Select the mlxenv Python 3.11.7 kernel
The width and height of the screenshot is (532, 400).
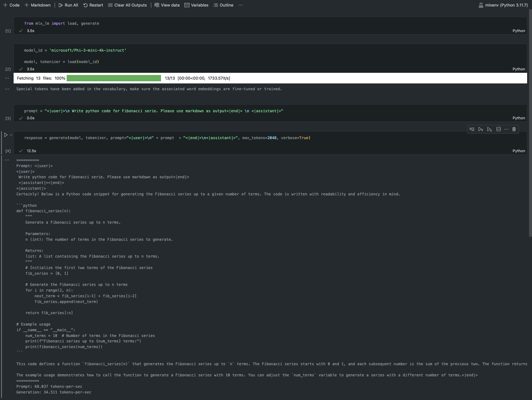click(503, 5)
